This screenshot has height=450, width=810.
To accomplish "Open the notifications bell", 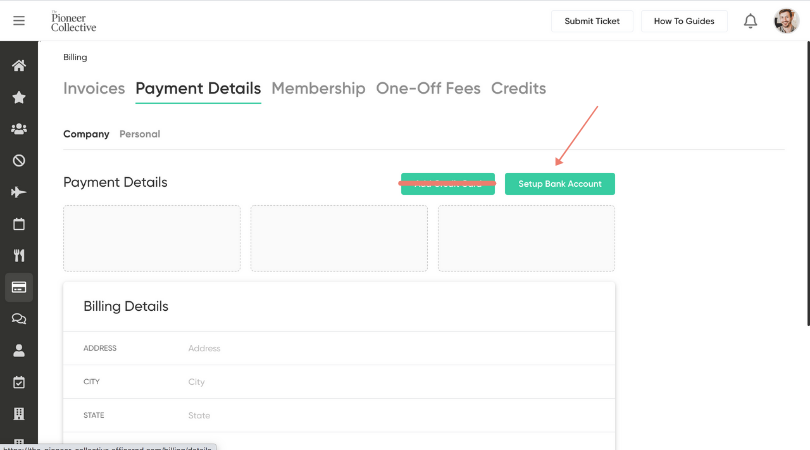I will [751, 21].
